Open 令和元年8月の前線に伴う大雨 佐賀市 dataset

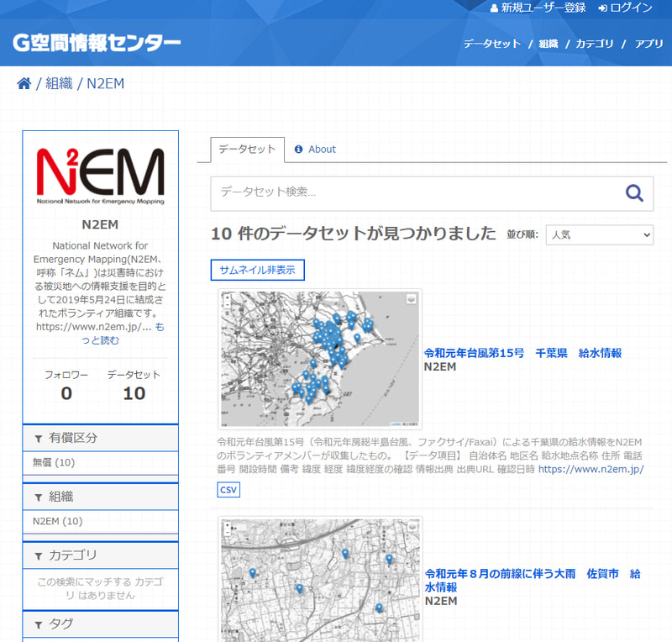pos(533,581)
